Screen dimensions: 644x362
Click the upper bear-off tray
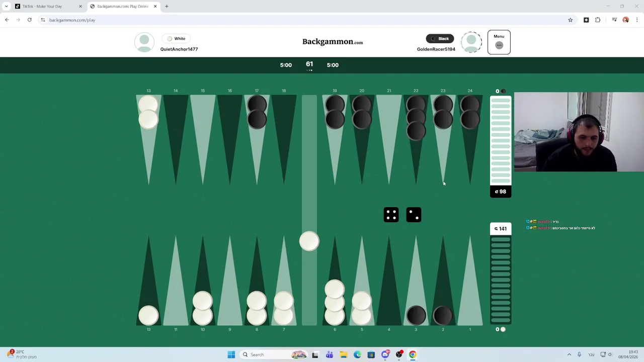coord(501,141)
